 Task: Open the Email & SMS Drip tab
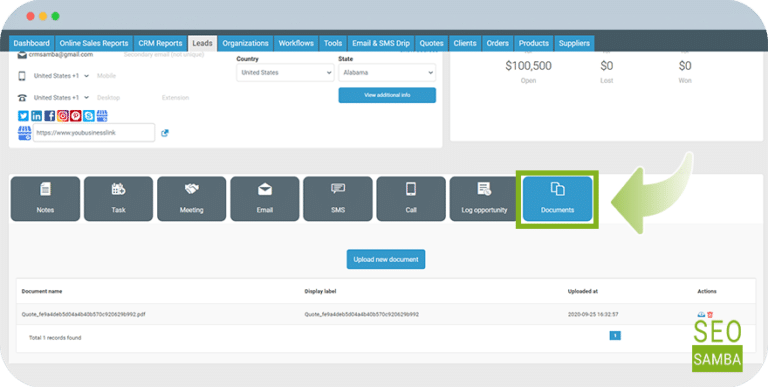[x=381, y=43]
